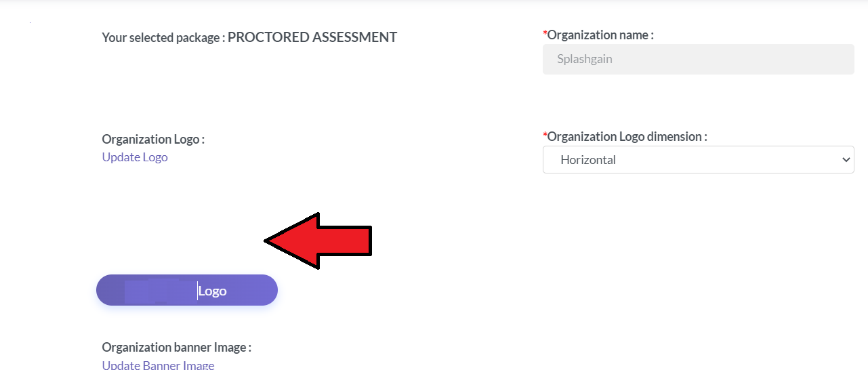Click the text cursor inside Logo button

coord(198,291)
